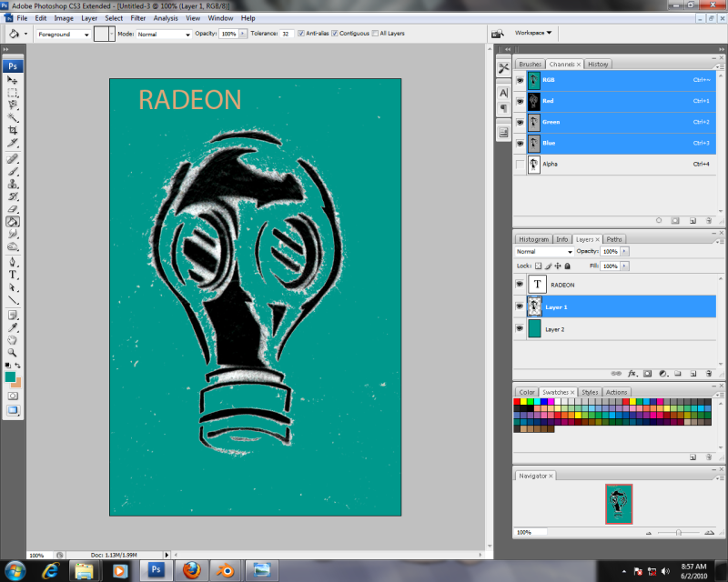This screenshot has width=728, height=582.
Task: Switch to the Paths tab
Action: pyautogui.click(x=613, y=239)
